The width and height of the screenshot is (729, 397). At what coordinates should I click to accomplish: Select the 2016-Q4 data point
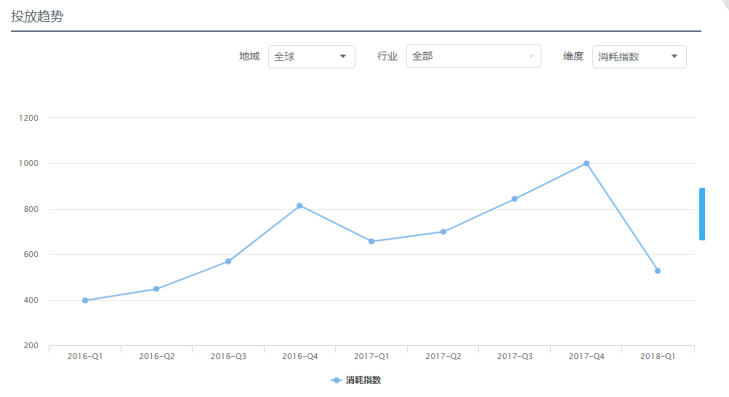(x=299, y=206)
